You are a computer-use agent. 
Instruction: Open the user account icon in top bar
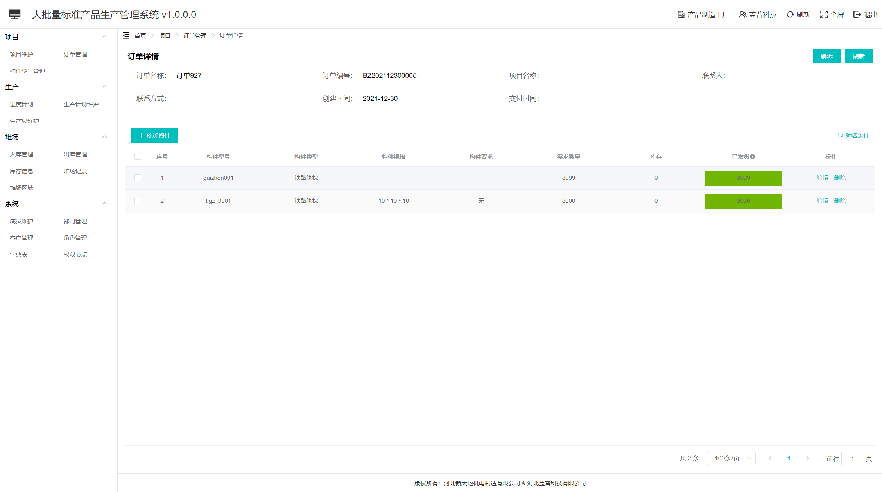click(x=742, y=15)
